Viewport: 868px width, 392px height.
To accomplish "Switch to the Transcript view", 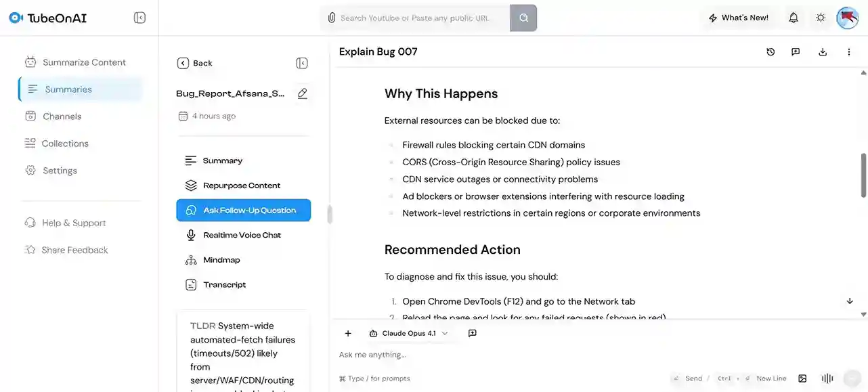I will [x=224, y=285].
